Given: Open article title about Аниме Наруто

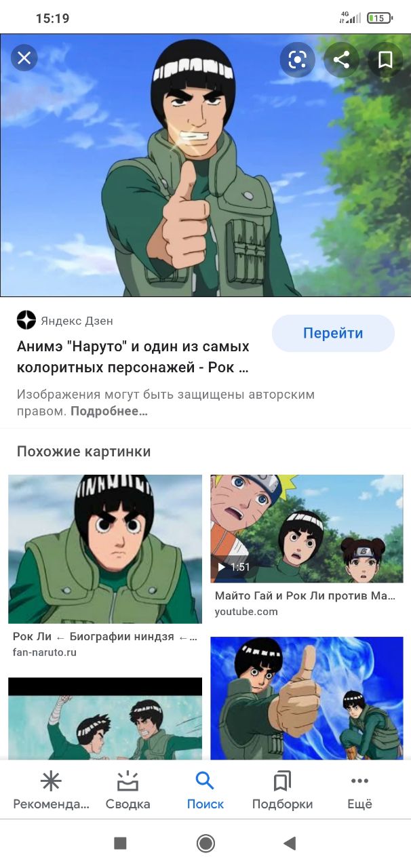Looking at the screenshot, I should (133, 357).
